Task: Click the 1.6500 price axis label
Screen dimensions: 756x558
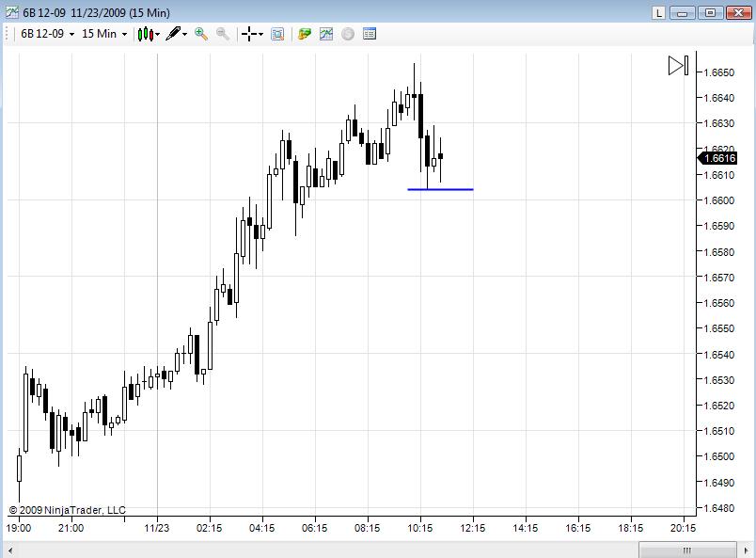Action: click(719, 456)
